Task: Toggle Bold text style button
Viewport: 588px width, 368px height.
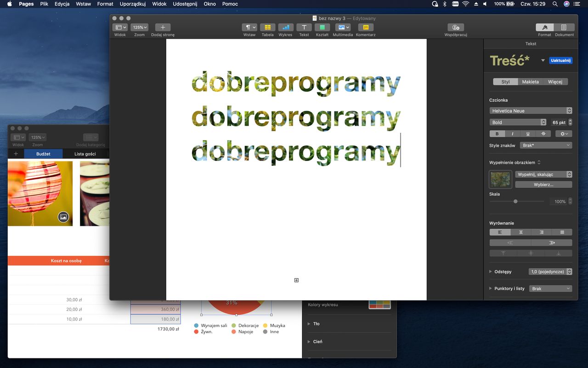Action: [x=497, y=134]
